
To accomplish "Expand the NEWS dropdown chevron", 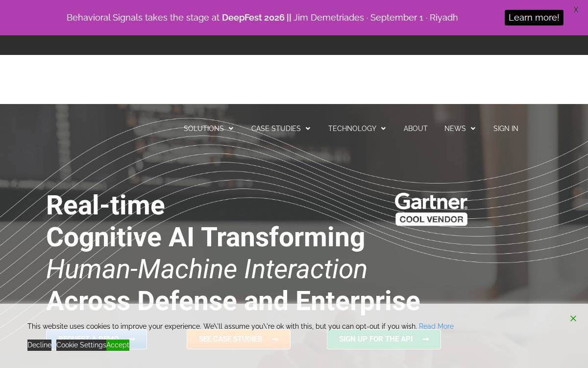I will click(x=473, y=129).
